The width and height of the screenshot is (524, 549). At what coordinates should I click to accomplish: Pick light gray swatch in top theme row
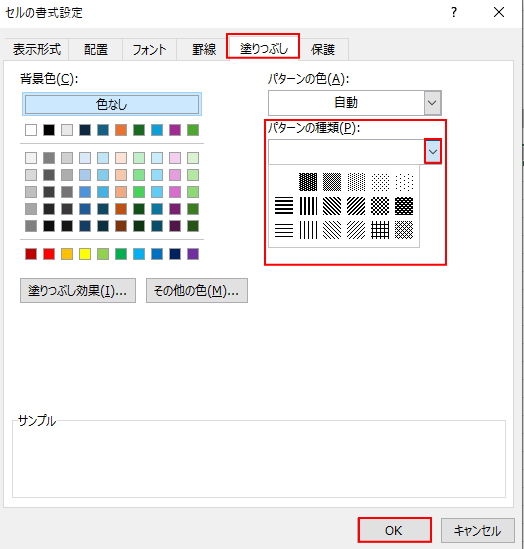[x=67, y=130]
